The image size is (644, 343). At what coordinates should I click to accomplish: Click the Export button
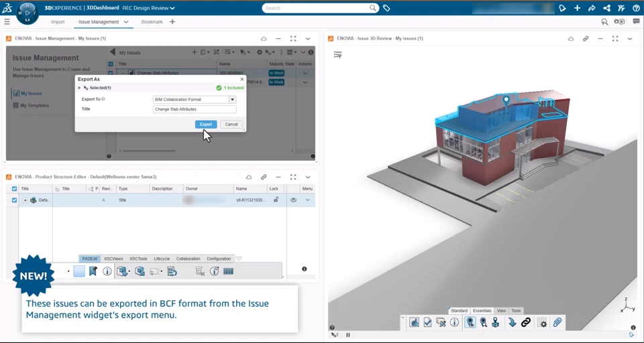pos(205,124)
